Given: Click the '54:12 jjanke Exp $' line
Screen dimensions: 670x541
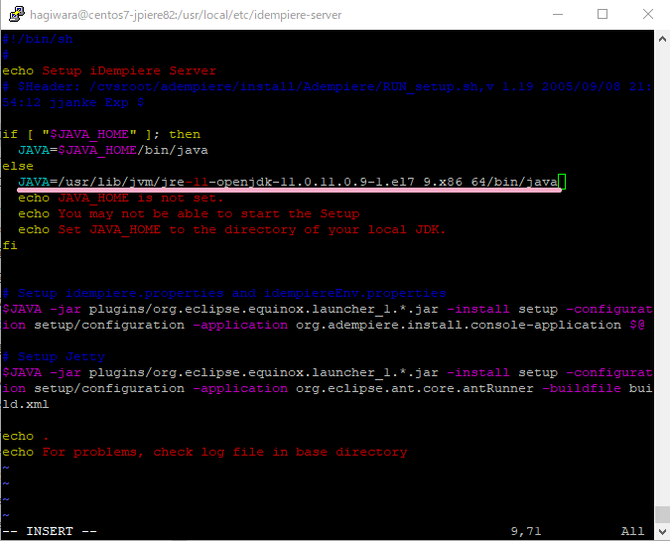Looking at the screenshot, I should (73, 103).
